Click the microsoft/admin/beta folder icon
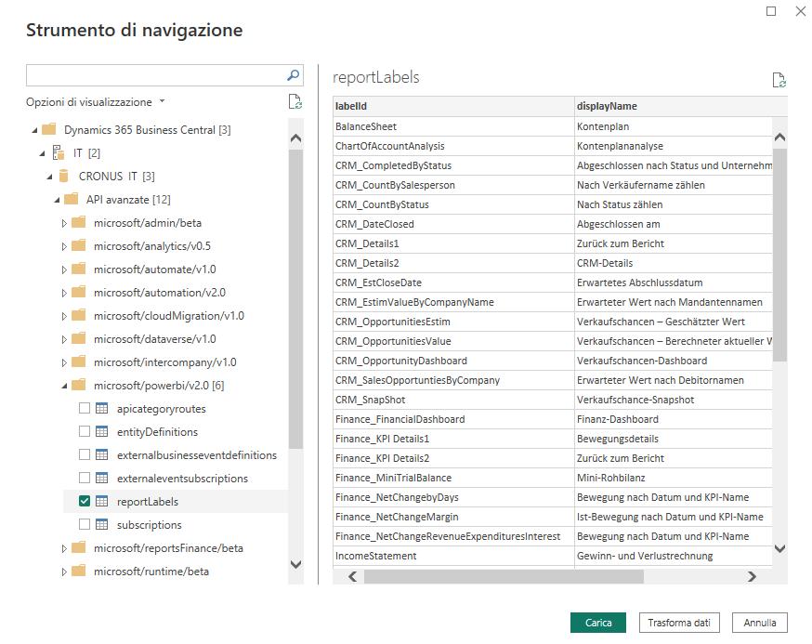This screenshot has width=812, height=644. pos(79,222)
